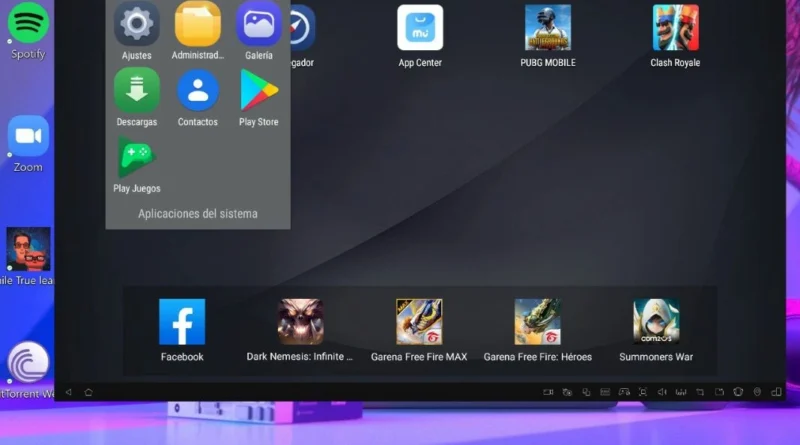Launch Play Store
800x445 pixels.
[259, 91]
